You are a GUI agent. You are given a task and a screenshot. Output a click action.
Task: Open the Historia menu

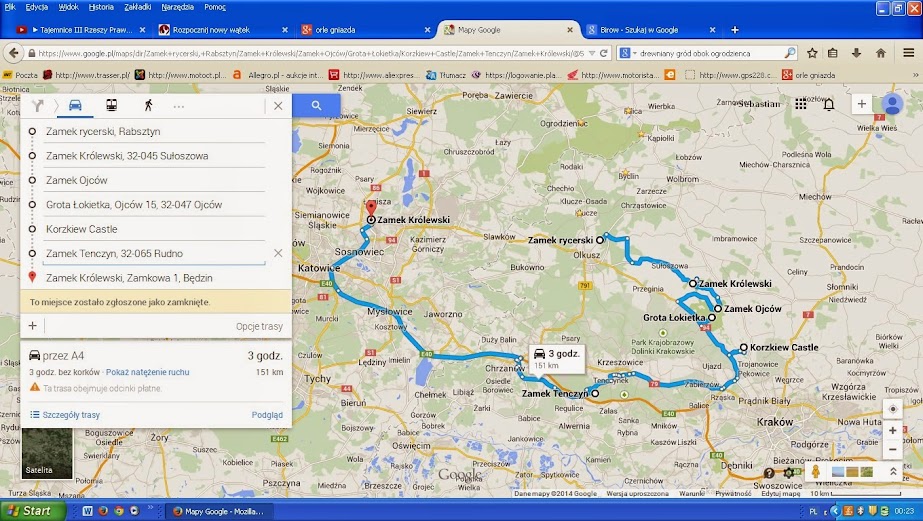(x=101, y=7)
